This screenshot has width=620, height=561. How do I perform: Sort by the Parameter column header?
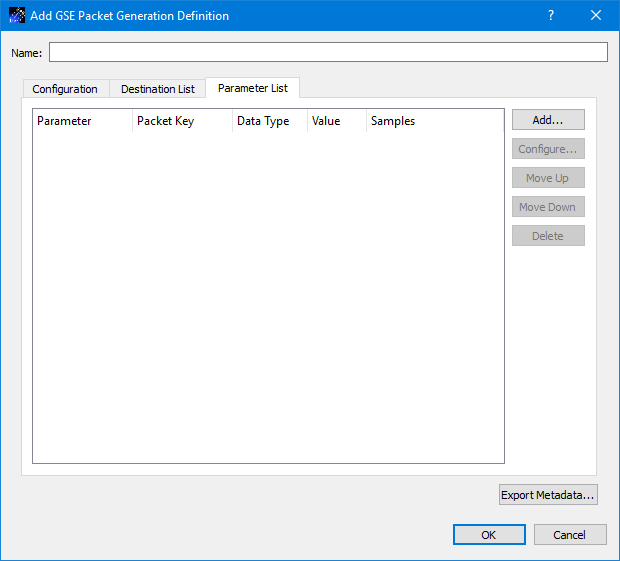[x=82, y=121]
